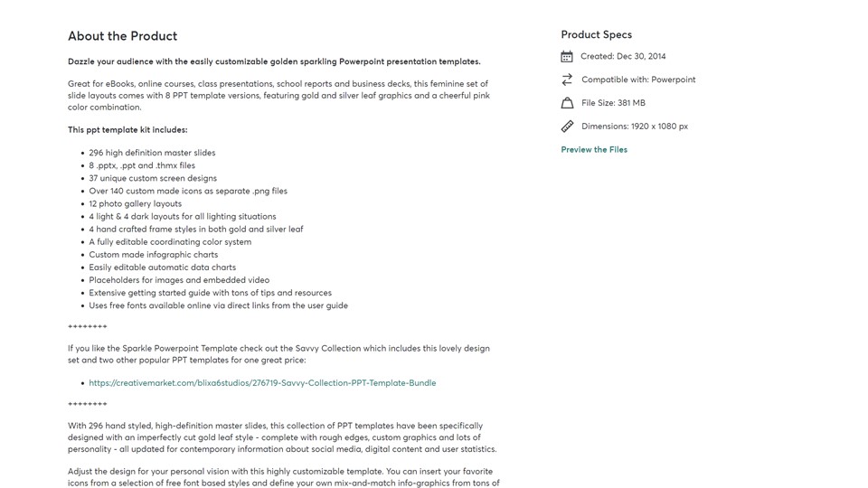Click the arrows icon next to Compatible with
The width and height of the screenshot is (868, 488).
click(567, 80)
